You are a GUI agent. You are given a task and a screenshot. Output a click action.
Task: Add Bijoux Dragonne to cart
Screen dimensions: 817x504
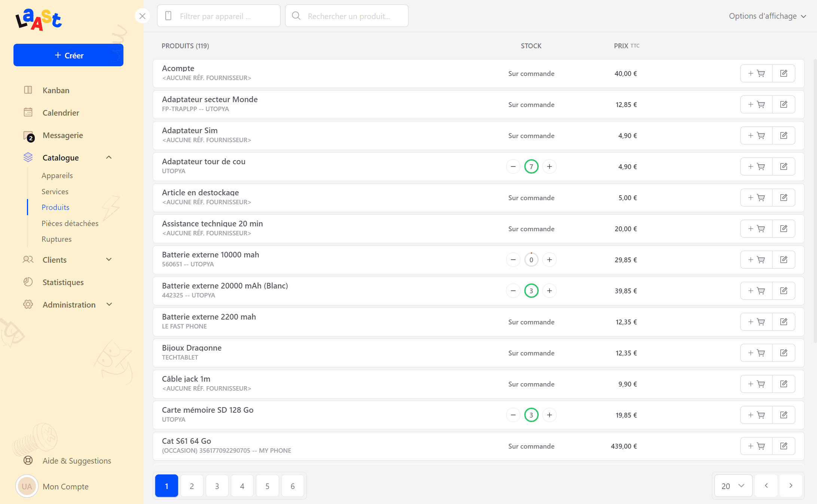(x=756, y=353)
